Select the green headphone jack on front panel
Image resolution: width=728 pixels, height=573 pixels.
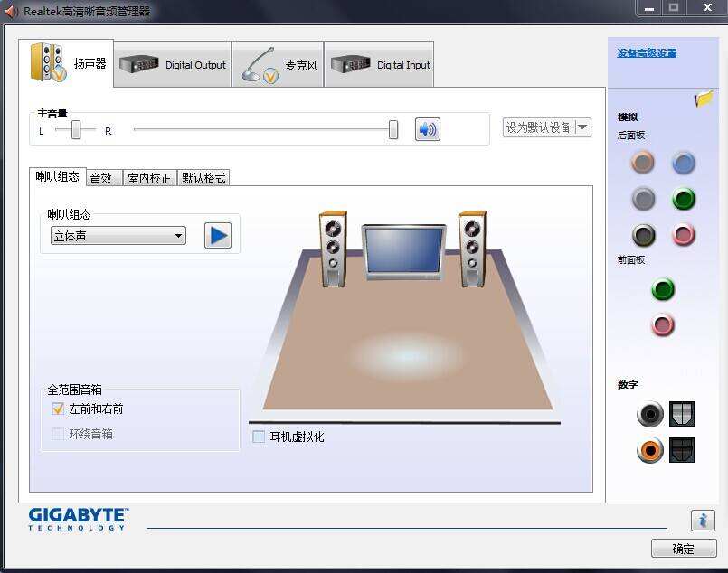(x=663, y=290)
